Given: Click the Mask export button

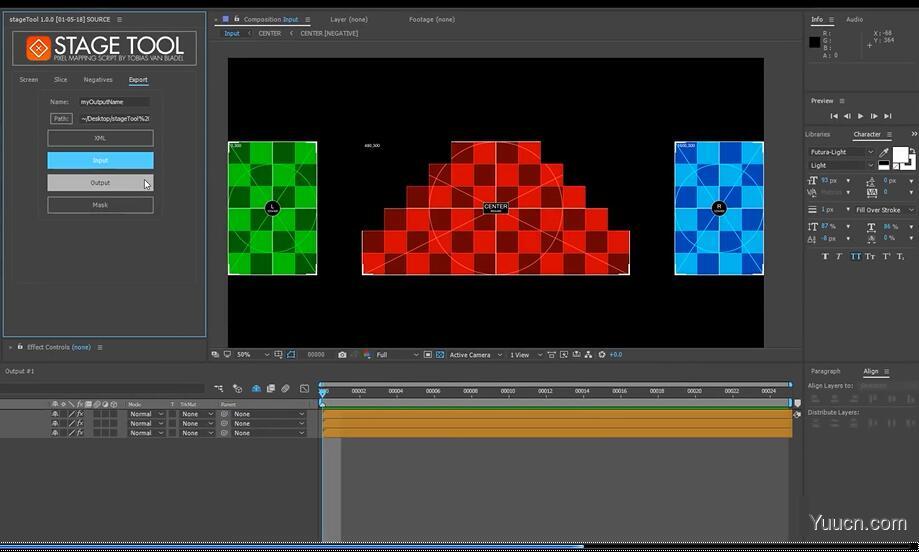Looking at the screenshot, I should [100, 205].
